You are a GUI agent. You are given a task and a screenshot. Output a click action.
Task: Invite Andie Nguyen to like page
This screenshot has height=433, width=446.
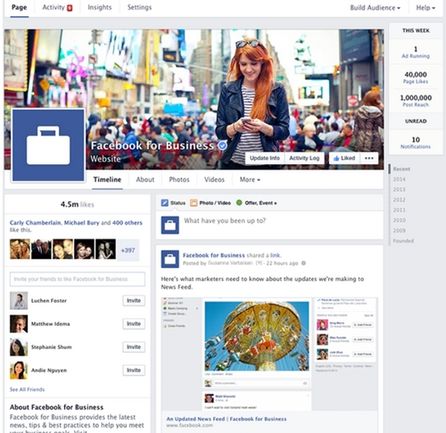coord(134,370)
